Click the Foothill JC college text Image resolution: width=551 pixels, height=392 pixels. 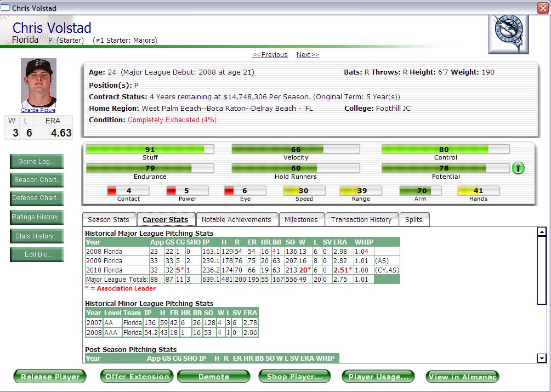393,108
